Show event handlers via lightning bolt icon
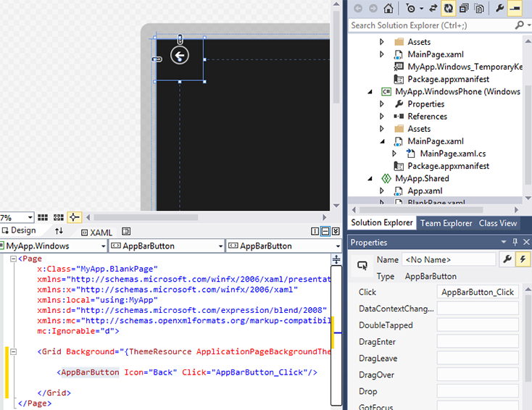The width and height of the screenshot is (532, 410). click(523, 259)
